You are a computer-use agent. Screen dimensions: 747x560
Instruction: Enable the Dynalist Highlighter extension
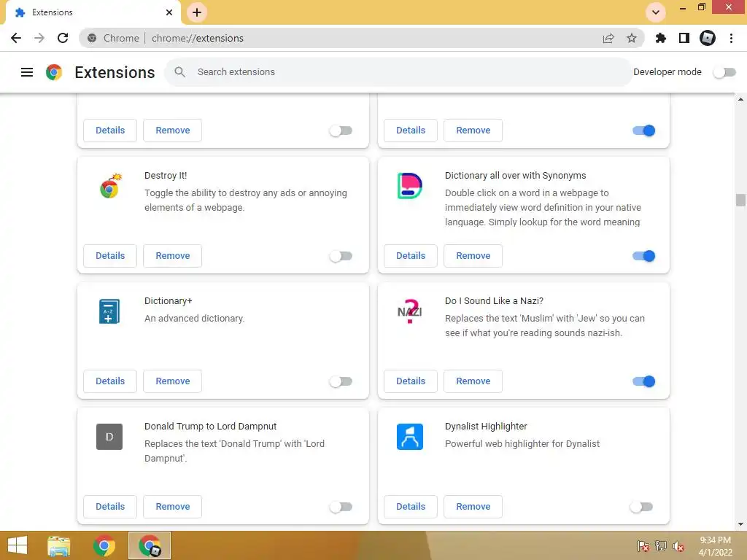pyautogui.click(x=641, y=507)
